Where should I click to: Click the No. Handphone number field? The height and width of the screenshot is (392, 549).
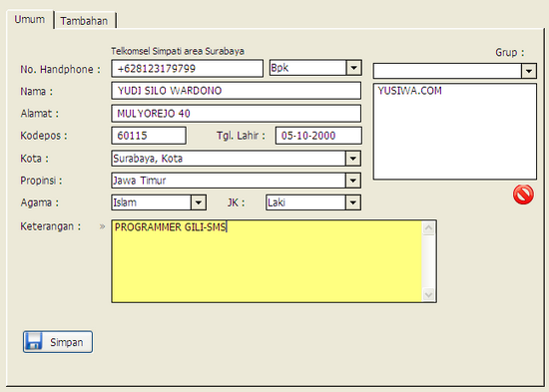[188, 68]
